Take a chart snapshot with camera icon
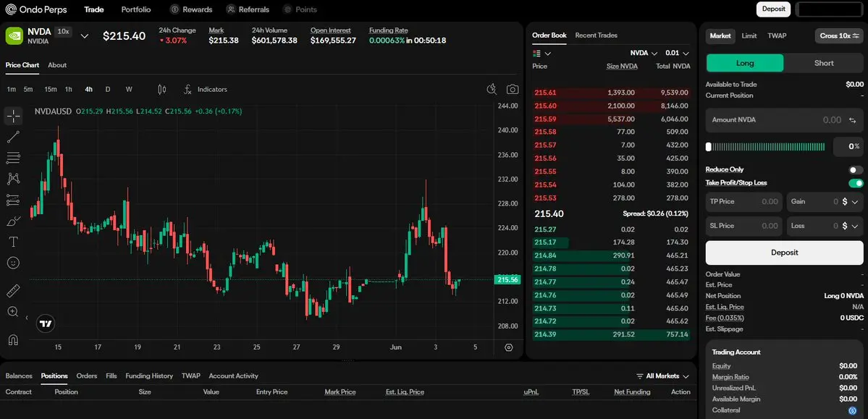The width and height of the screenshot is (868, 419). 513,89
